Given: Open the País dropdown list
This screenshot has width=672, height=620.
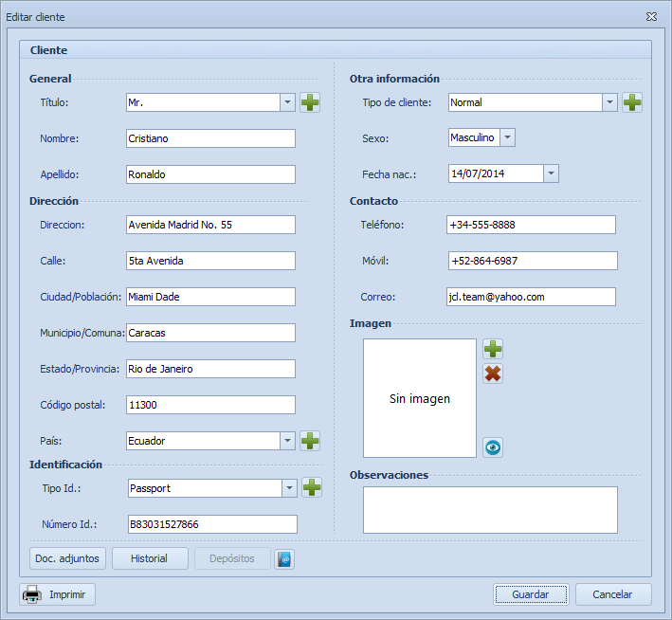Looking at the screenshot, I should [x=288, y=441].
